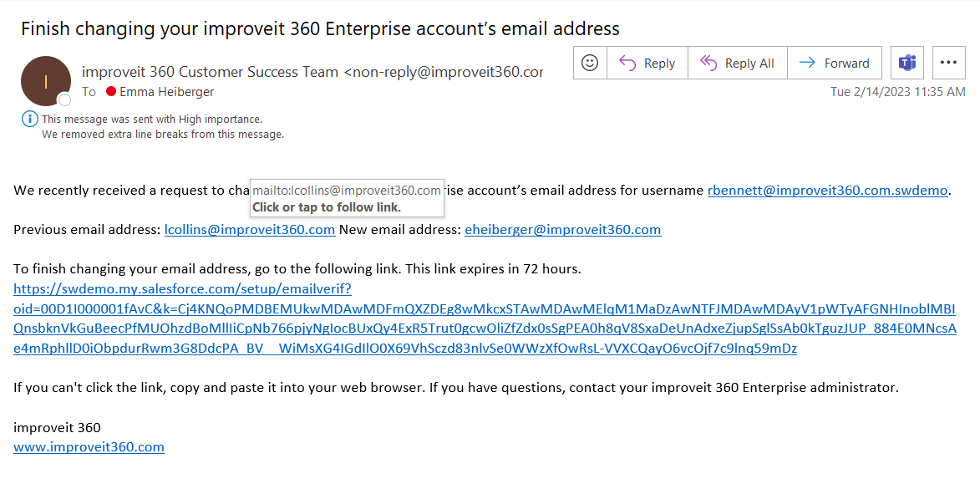
Task: Click the 'We removed extra line breaks' notice
Action: click(163, 135)
